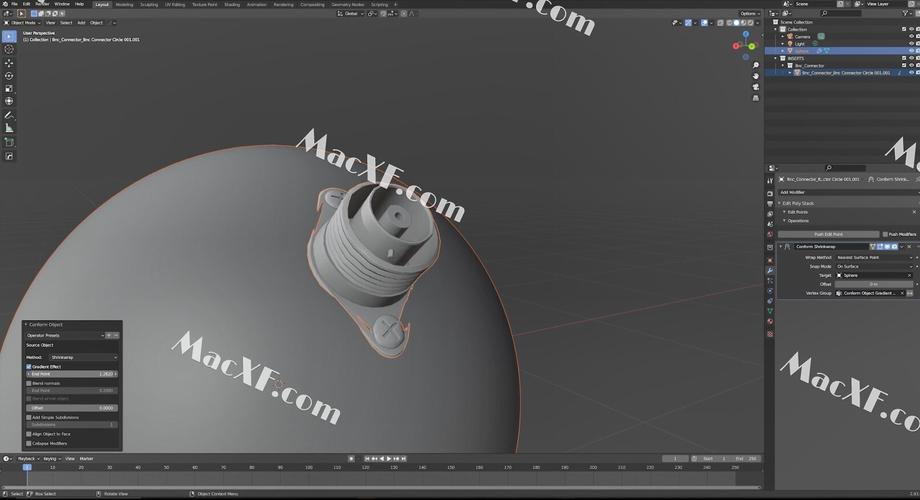Jump to the timeline end frame button
920x500 pixels.
[x=404, y=459]
